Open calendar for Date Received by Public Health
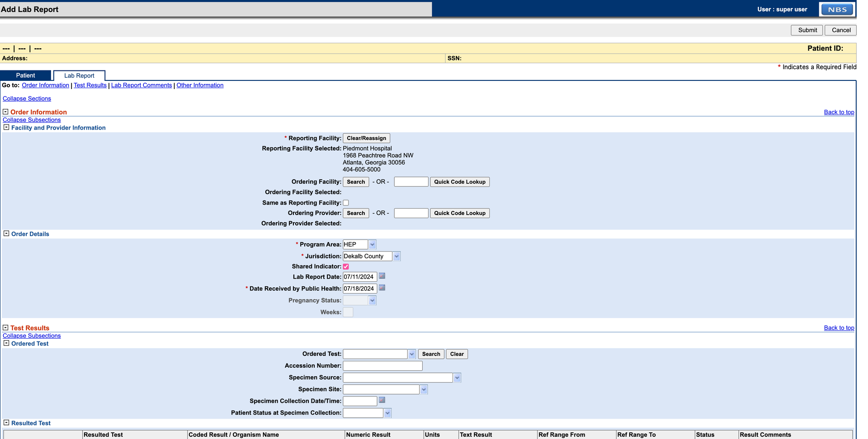 point(382,288)
